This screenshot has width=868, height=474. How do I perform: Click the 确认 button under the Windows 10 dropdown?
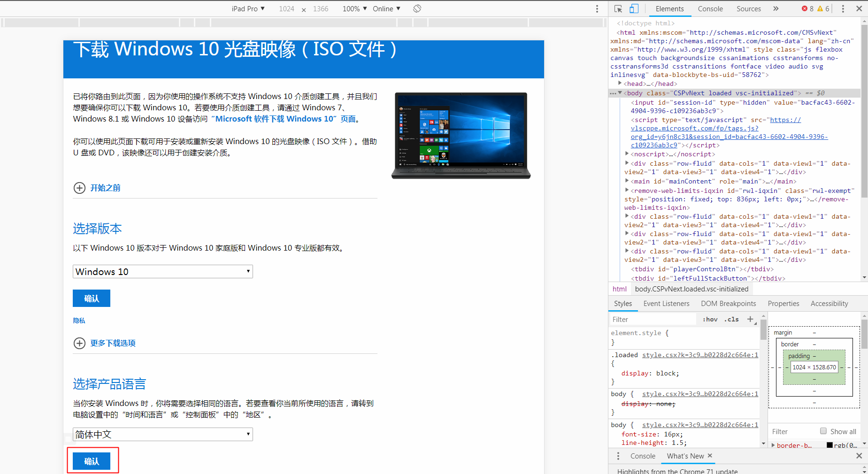(92, 298)
